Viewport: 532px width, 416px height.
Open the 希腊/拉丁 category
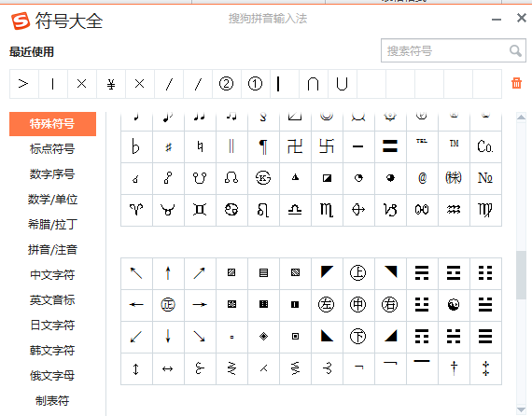pos(52,225)
